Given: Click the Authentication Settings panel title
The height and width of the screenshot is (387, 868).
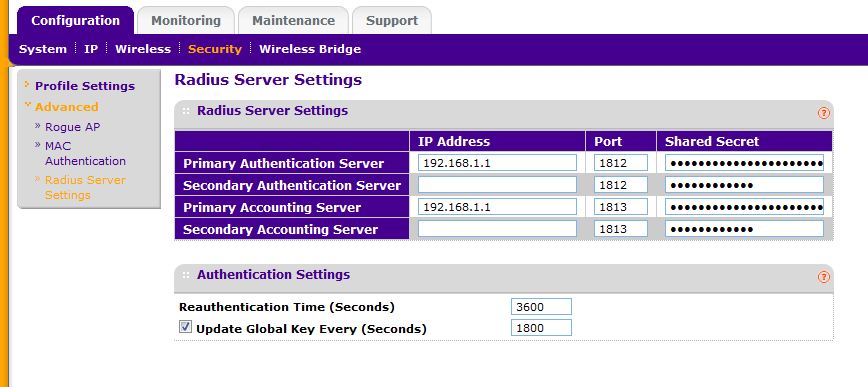Looking at the screenshot, I should (x=273, y=274).
